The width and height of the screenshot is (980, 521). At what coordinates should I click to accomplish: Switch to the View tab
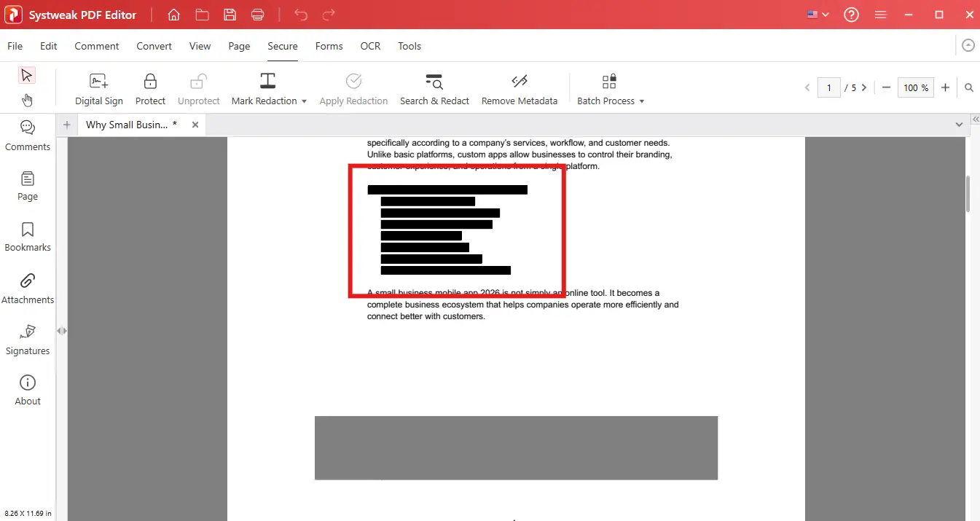click(x=200, y=46)
